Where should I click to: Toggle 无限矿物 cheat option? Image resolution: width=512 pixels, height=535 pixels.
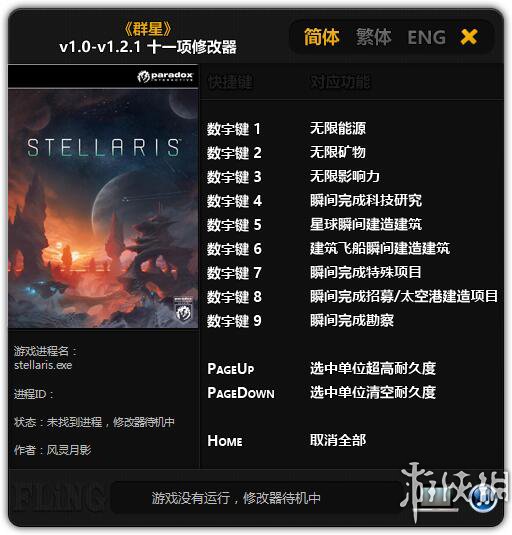tap(338, 153)
